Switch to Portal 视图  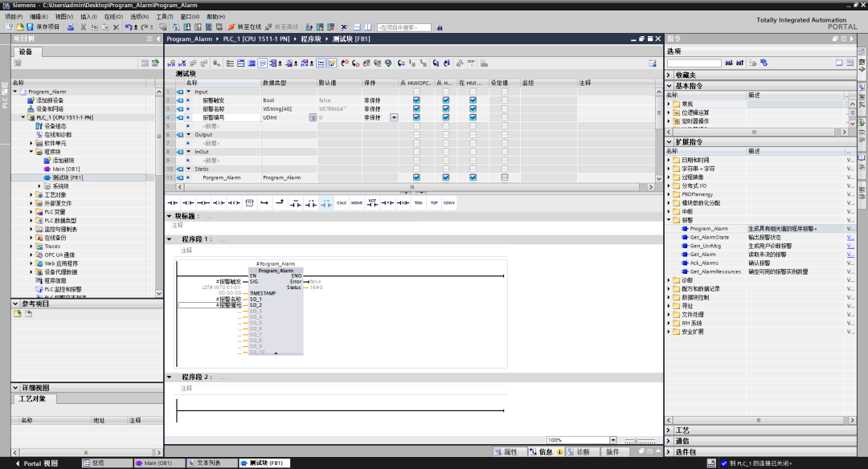[36, 463]
